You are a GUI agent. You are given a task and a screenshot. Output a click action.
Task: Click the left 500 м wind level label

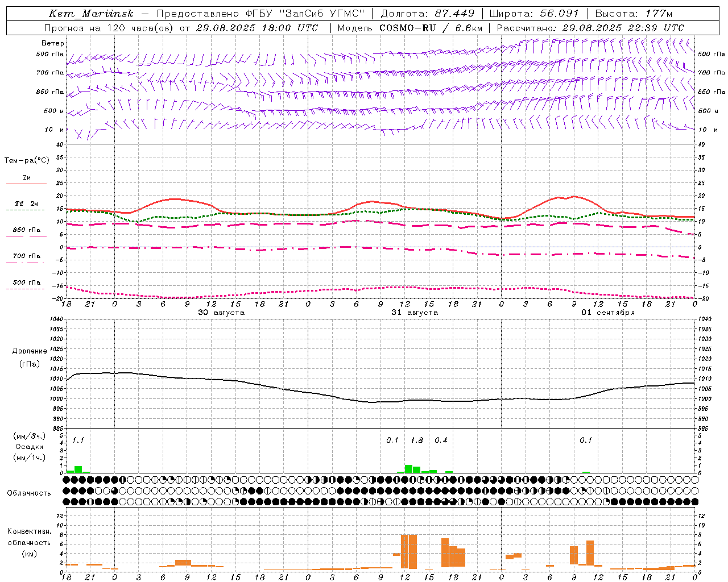pos(54,111)
